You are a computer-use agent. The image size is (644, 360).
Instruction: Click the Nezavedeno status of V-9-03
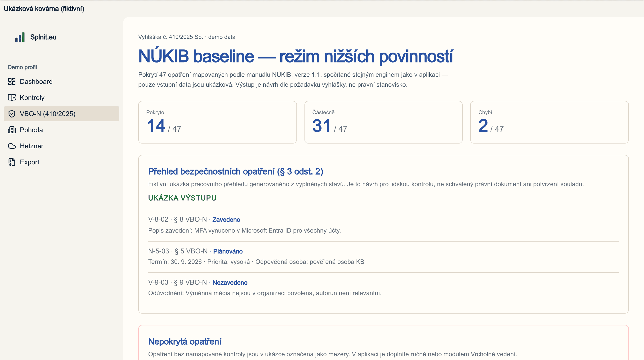click(x=230, y=283)
